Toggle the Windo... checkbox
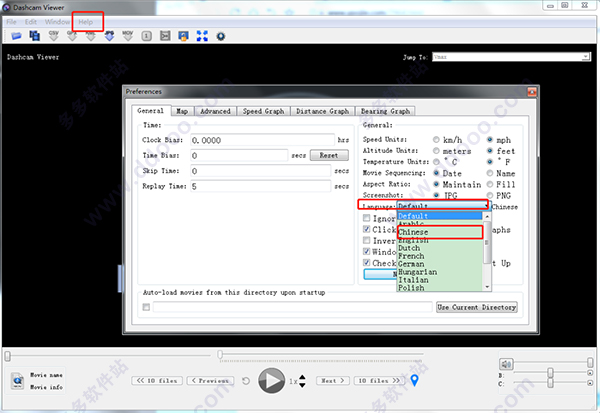Screen dimensions: 600x413 pyautogui.click(x=367, y=251)
